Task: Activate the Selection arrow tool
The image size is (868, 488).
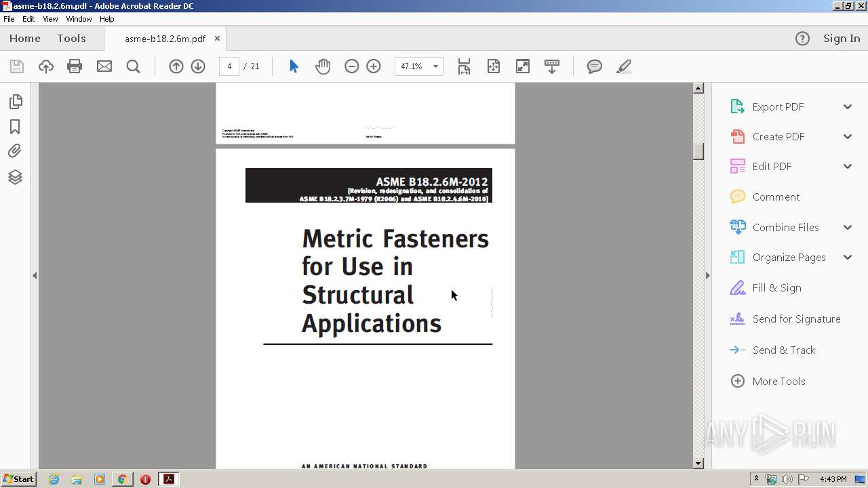Action: [x=294, y=66]
